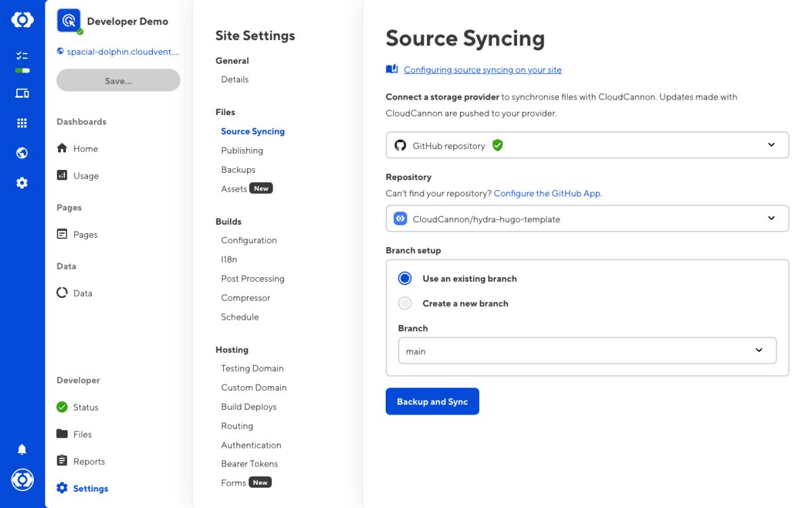
Task: Open the spacial-dolphin site URL link
Action: click(122, 51)
